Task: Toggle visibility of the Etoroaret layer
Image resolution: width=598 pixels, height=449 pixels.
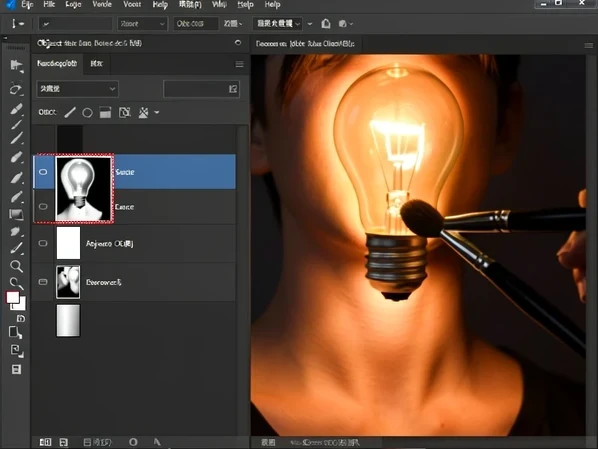Action: click(43, 282)
